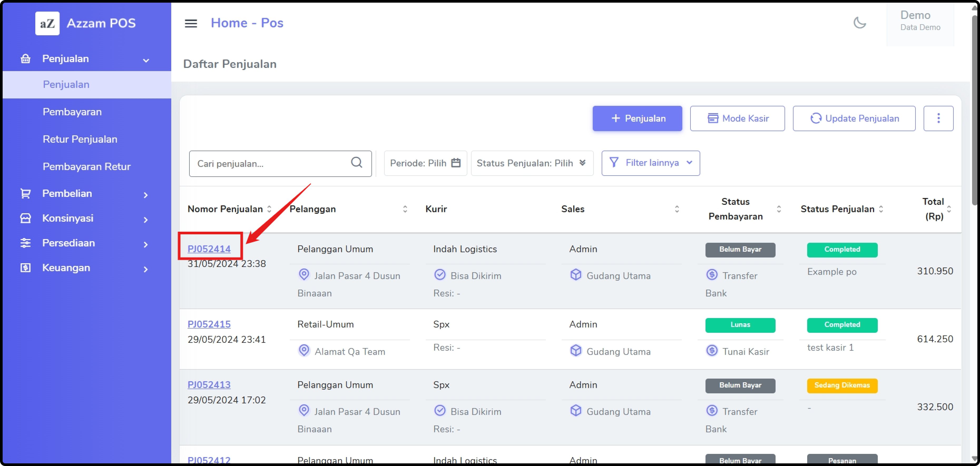Image resolution: width=980 pixels, height=466 pixels.
Task: Open Retur Penjualan menu item
Action: (x=80, y=139)
